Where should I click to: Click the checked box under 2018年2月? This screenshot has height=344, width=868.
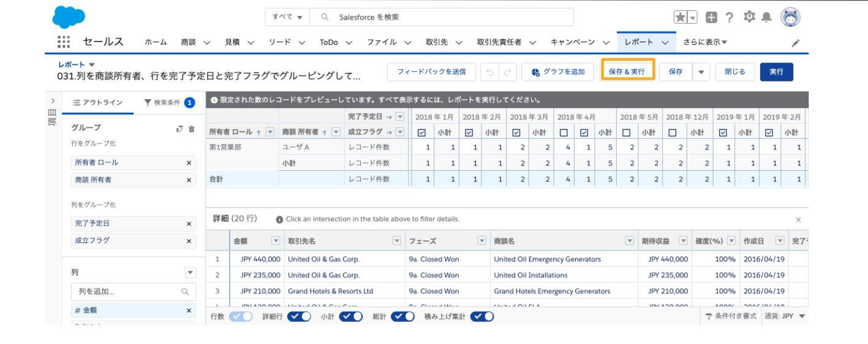click(x=469, y=132)
